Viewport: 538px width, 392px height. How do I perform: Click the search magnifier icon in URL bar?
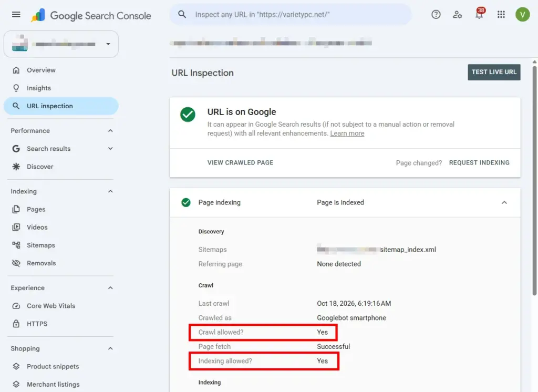(182, 14)
